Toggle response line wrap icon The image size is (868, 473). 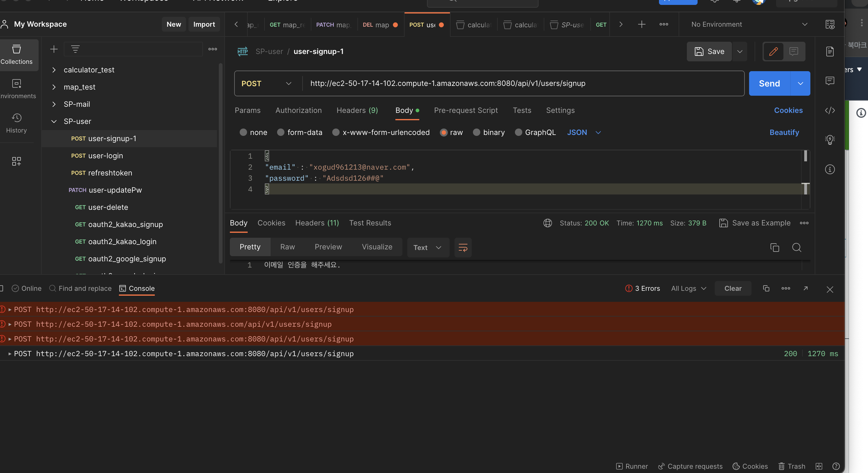click(463, 248)
